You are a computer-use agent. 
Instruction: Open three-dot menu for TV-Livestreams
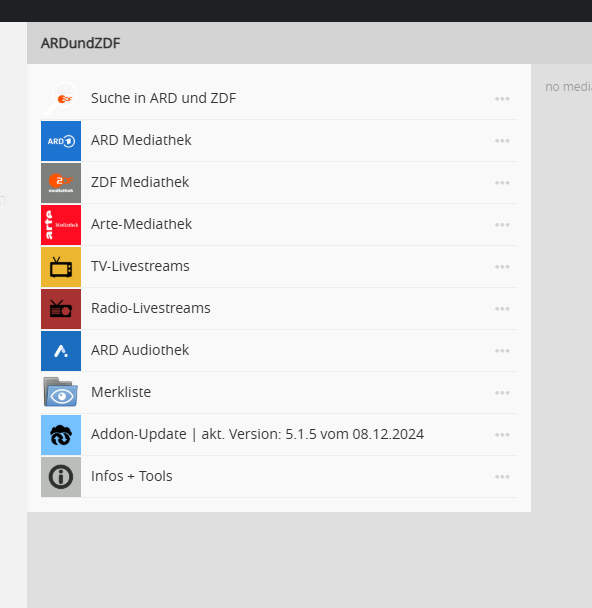[x=502, y=267]
